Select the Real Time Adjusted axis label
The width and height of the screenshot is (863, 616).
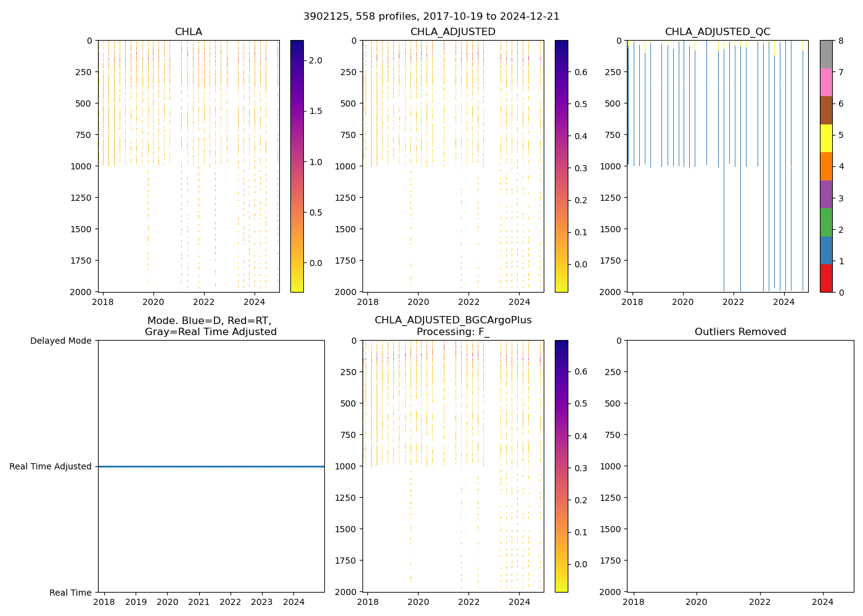pyautogui.click(x=51, y=466)
